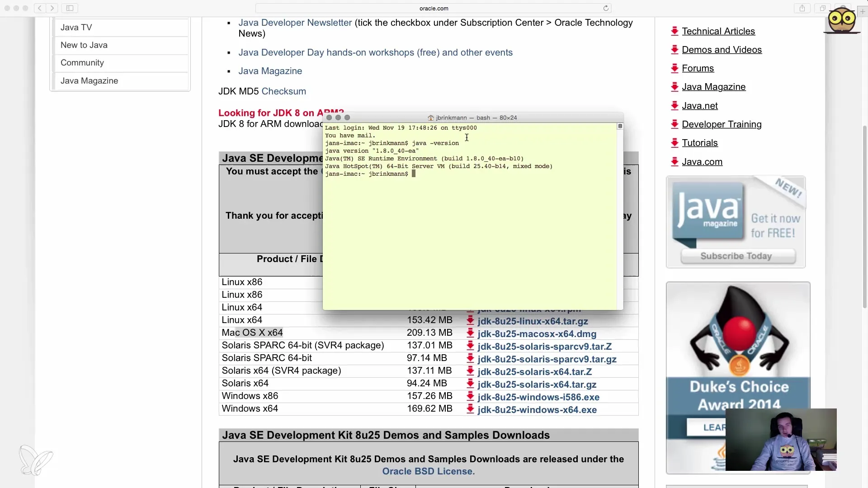Click download icon for jdk-8u25-solaris-sparcv9.tar.Z
Viewport: 868px width, 488px height.
coord(470,346)
